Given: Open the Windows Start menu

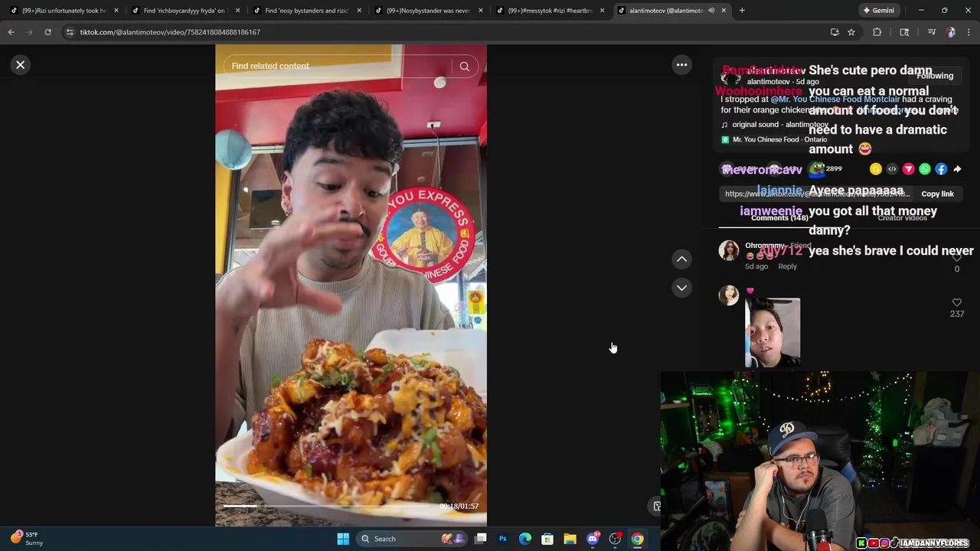Looking at the screenshot, I should click(x=343, y=539).
